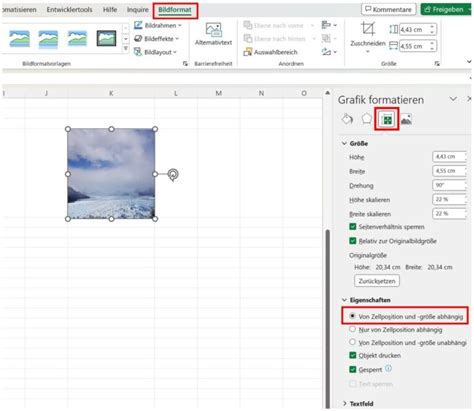This screenshot has width=474, height=411.
Task: Switch to the Hilfe tab
Action: tap(110, 10)
